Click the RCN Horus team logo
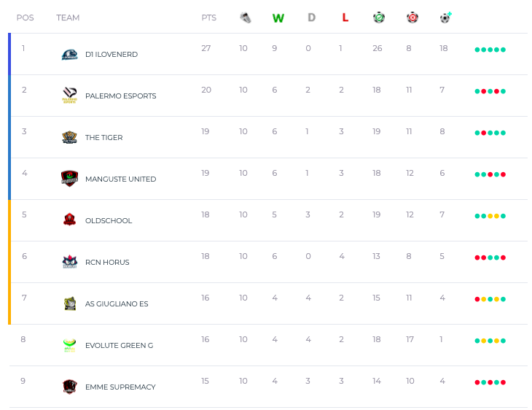The height and width of the screenshot is (410, 532). (69, 262)
